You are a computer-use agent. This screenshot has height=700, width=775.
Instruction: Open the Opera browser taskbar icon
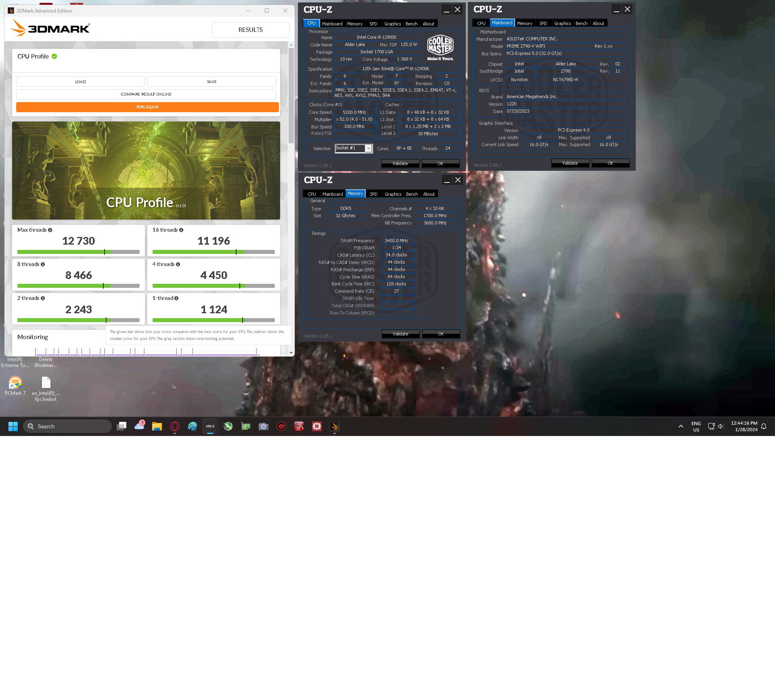click(x=175, y=426)
